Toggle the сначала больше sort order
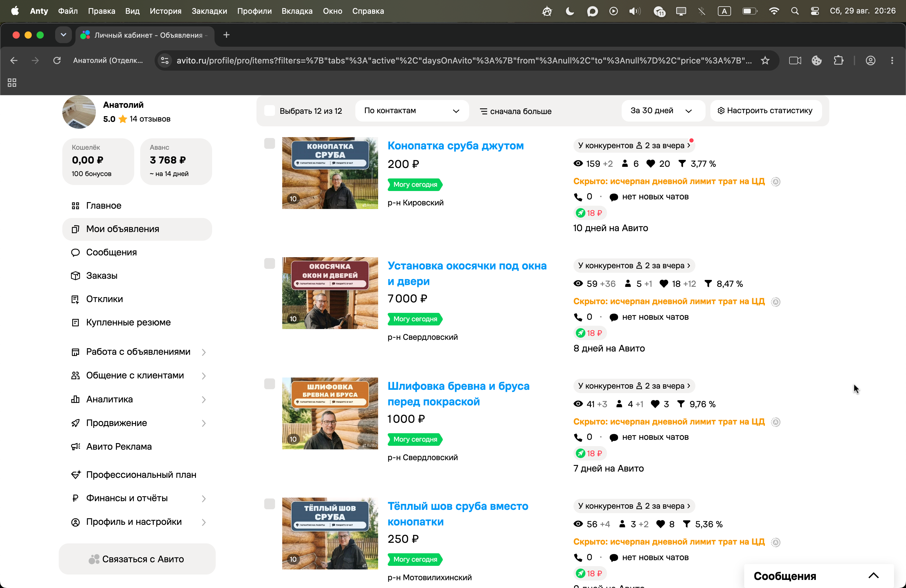The height and width of the screenshot is (588, 906). click(x=515, y=111)
